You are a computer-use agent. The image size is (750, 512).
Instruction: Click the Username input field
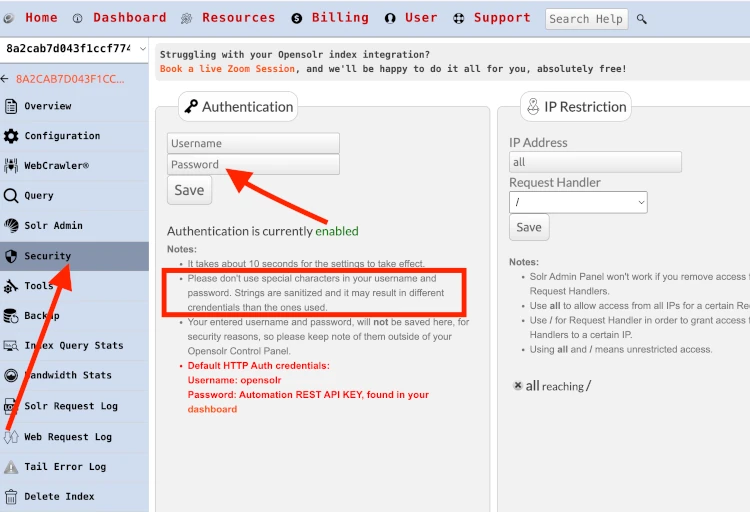pos(253,143)
